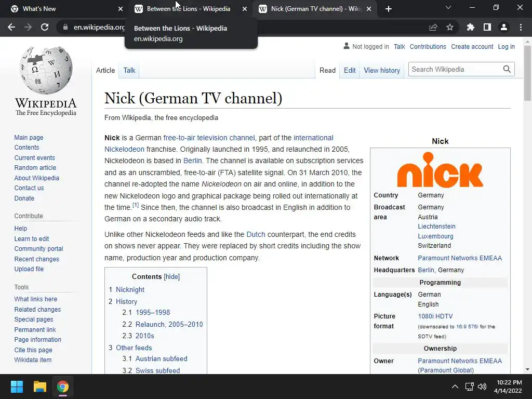Click the browser back arrow
532x399 pixels.
11,27
